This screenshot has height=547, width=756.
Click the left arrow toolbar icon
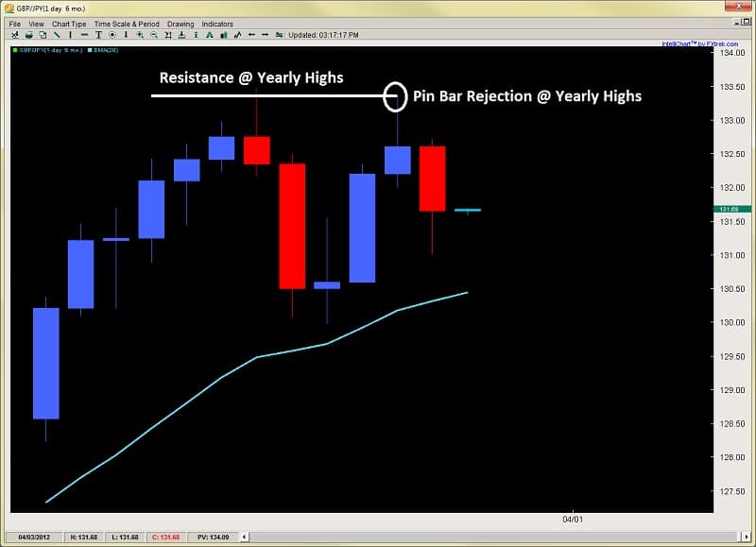(251, 35)
